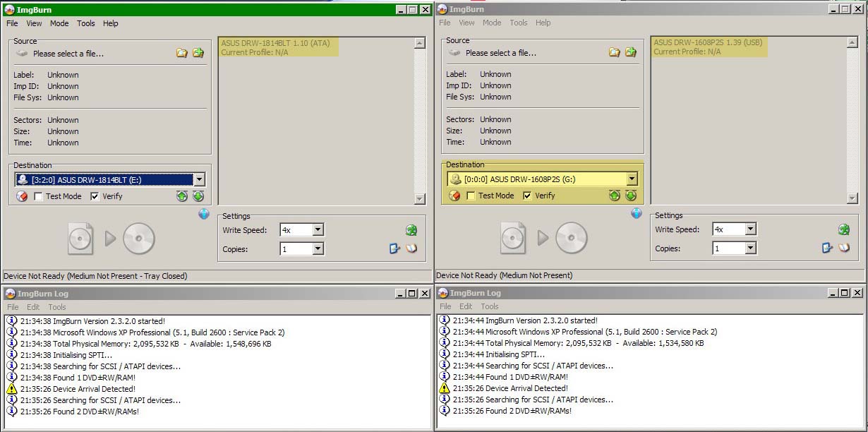
Task: Uncheck Verify for the DRW-1608P2S drive
Action: point(527,196)
